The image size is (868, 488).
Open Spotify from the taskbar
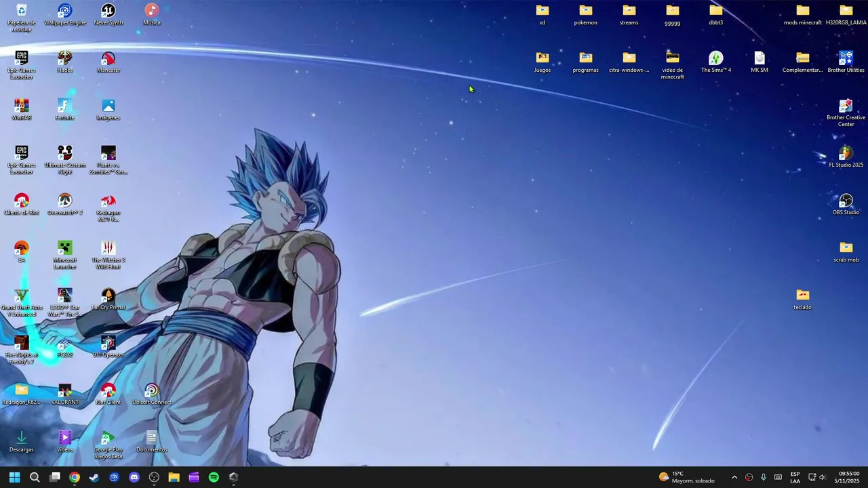[x=214, y=477]
